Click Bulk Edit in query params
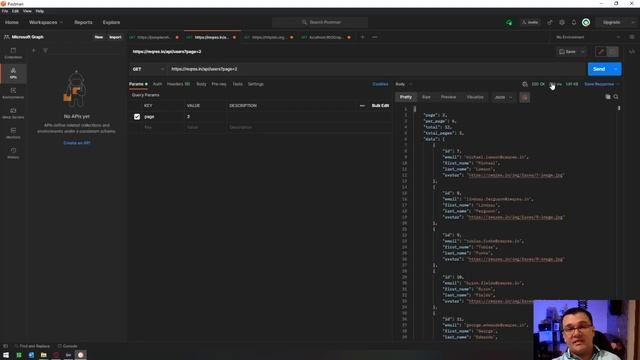Image resolution: width=640 pixels, height=360 pixels. [x=380, y=106]
